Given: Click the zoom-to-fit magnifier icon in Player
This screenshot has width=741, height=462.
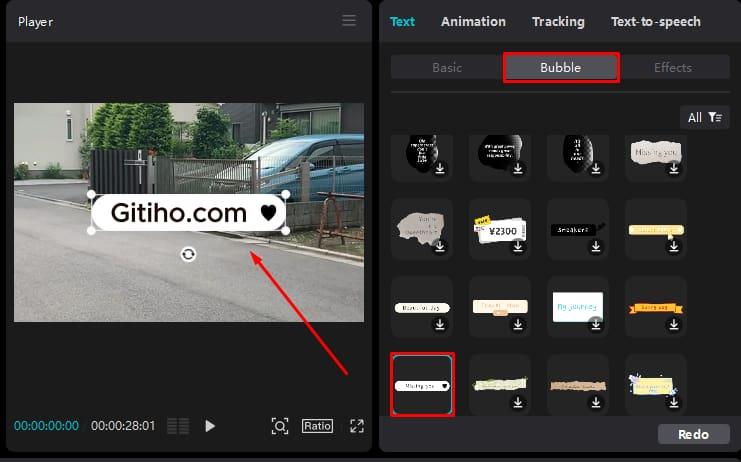Looking at the screenshot, I should 280,426.
